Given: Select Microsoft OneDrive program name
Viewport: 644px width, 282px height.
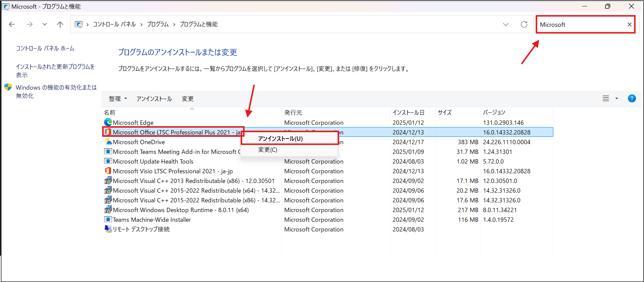Looking at the screenshot, I should pyautogui.click(x=139, y=142).
